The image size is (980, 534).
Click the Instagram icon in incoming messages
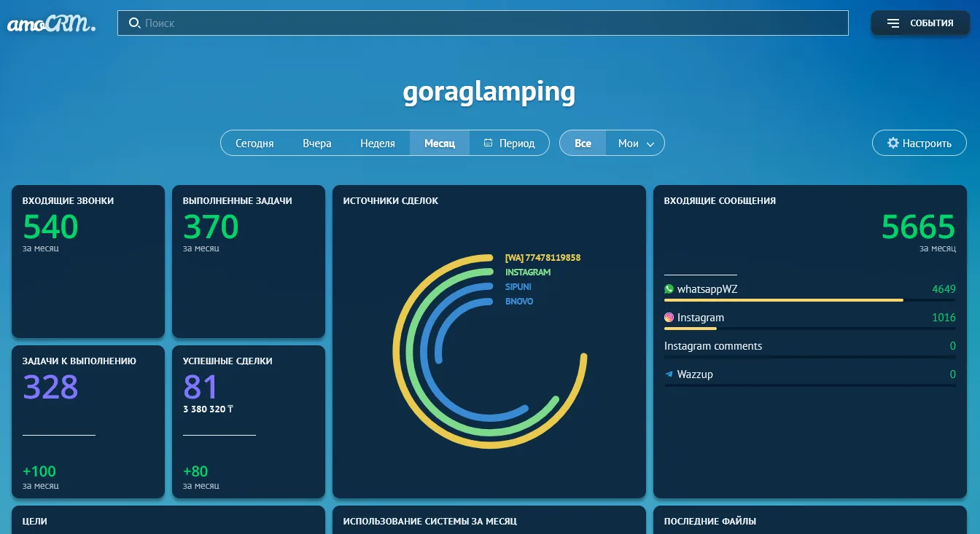click(x=669, y=318)
